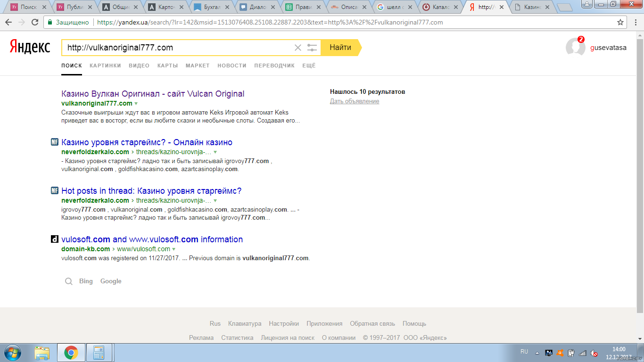Click the monitor display tray icon
Image resolution: width=644 pixels, height=362 pixels.
pos(549,353)
